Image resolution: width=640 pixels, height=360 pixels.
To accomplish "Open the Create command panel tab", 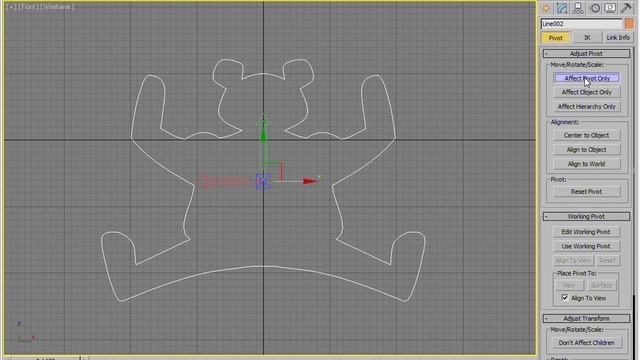I will click(546, 8).
